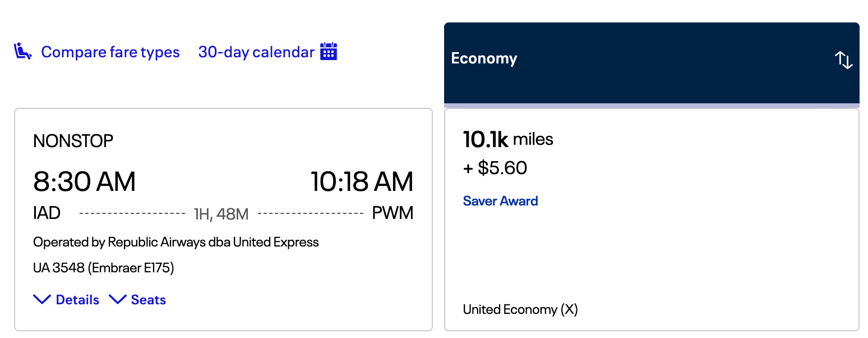
Task: Click the seat icon beside Compare fare types
Action: coord(22,52)
